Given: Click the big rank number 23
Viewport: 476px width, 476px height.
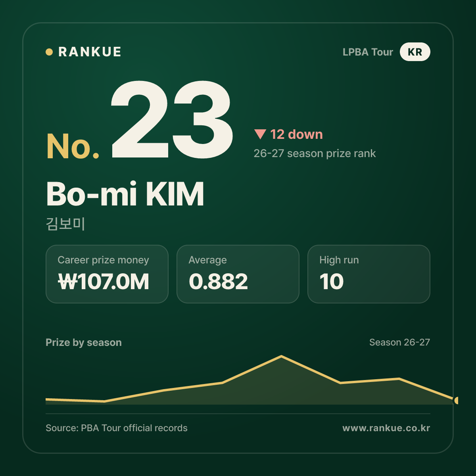Looking at the screenshot, I should pos(172,119).
